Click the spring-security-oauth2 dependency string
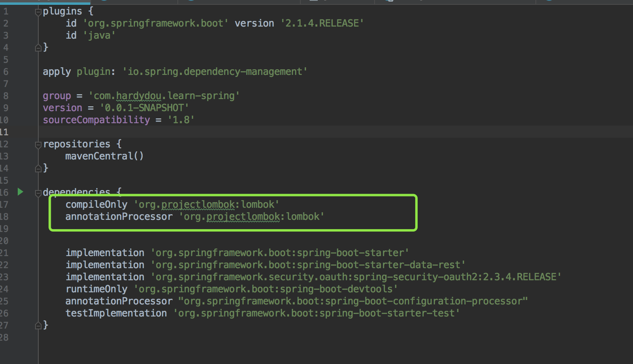The image size is (633, 364). (x=356, y=277)
